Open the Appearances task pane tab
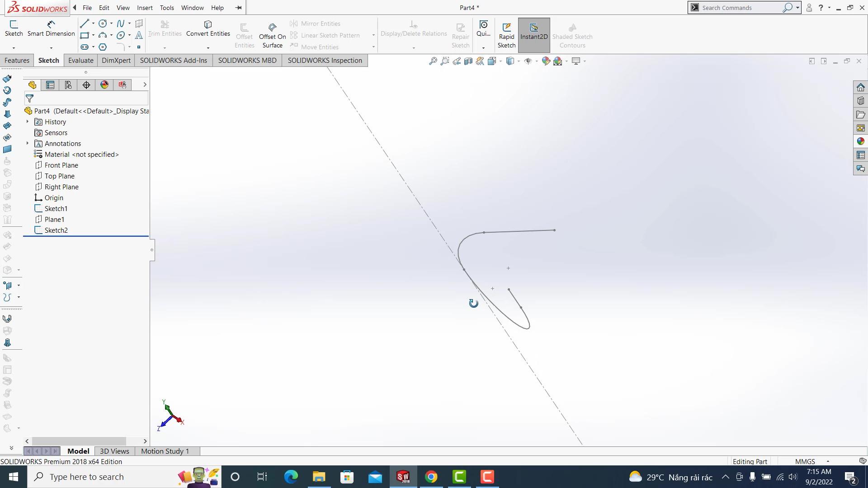 click(861, 141)
